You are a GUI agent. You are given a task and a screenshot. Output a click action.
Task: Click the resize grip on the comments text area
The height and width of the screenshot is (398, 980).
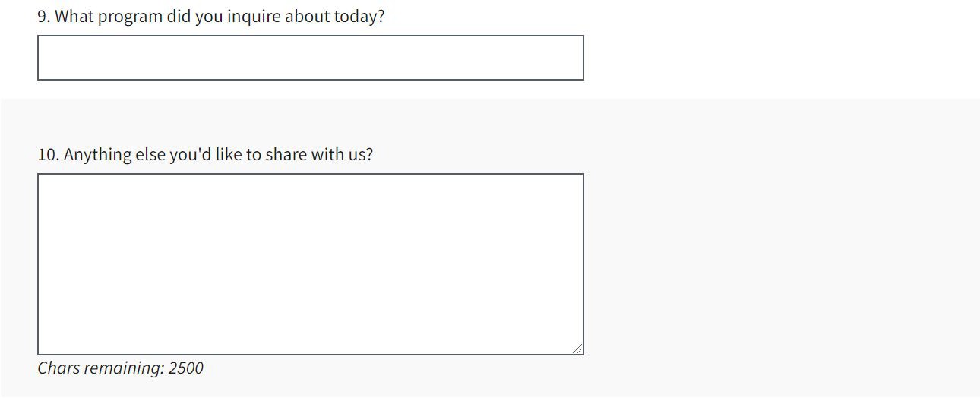click(x=577, y=348)
